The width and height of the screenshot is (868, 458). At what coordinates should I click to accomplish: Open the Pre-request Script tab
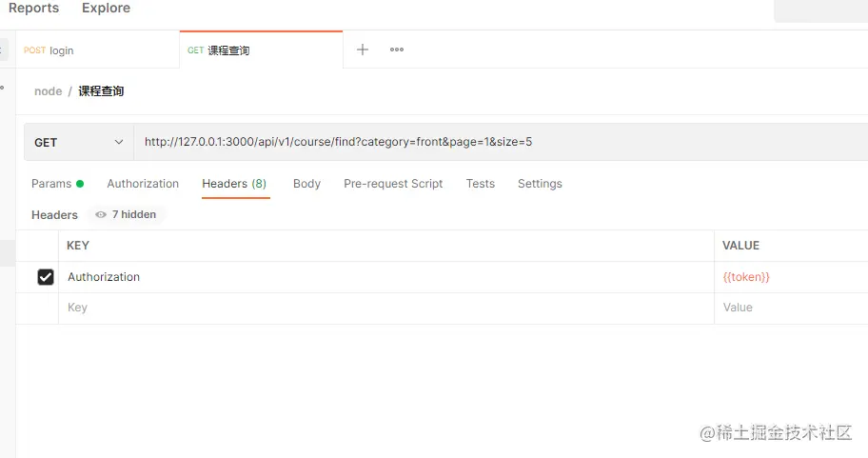393,184
